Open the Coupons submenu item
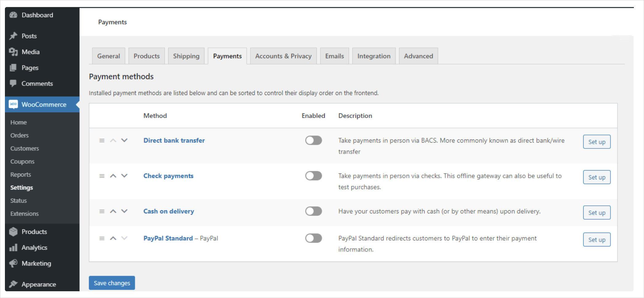The height and width of the screenshot is (298, 644). tap(22, 162)
